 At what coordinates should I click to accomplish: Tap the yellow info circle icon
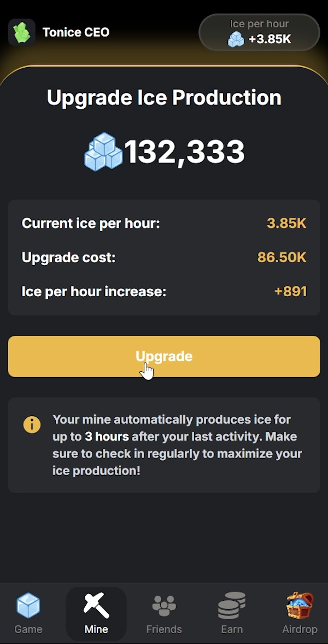click(x=31, y=425)
